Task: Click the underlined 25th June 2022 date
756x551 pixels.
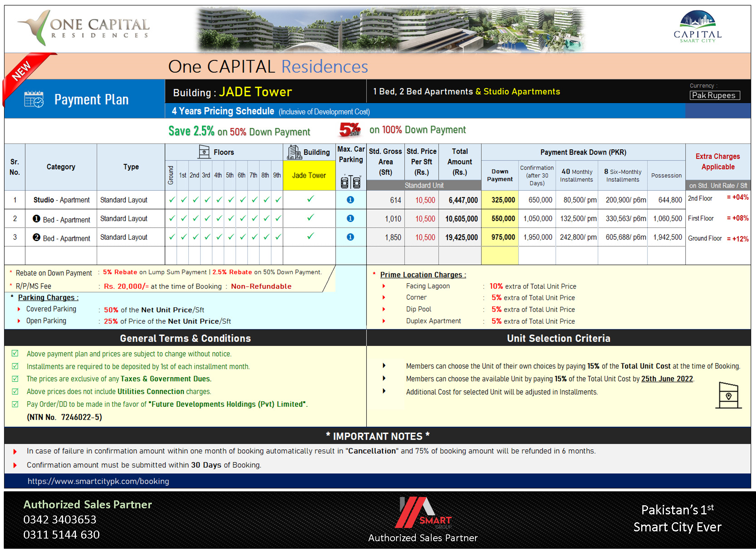Action: (x=667, y=379)
